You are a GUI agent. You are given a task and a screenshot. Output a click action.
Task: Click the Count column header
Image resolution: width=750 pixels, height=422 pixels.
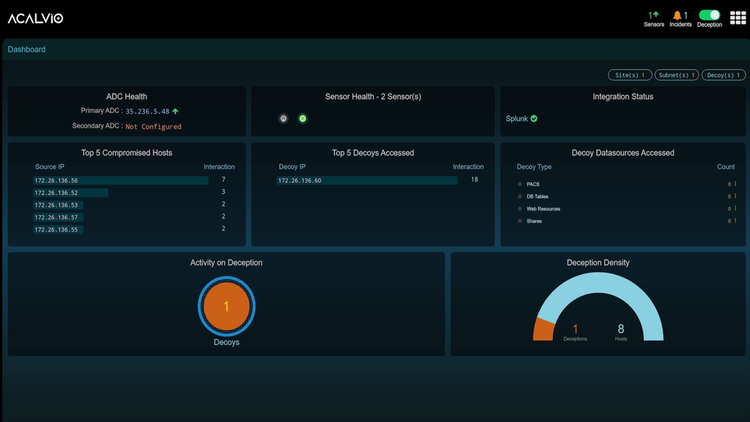tap(726, 167)
